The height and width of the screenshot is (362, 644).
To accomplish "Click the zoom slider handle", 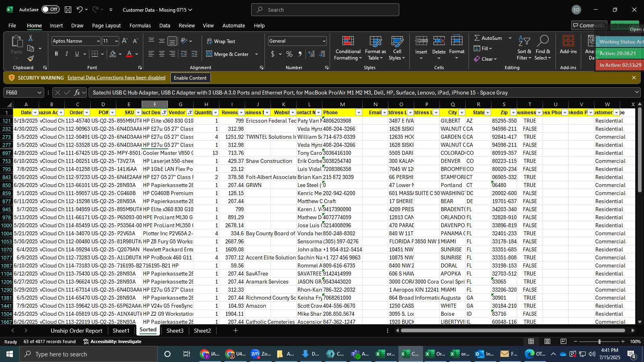I will tap(599, 341).
